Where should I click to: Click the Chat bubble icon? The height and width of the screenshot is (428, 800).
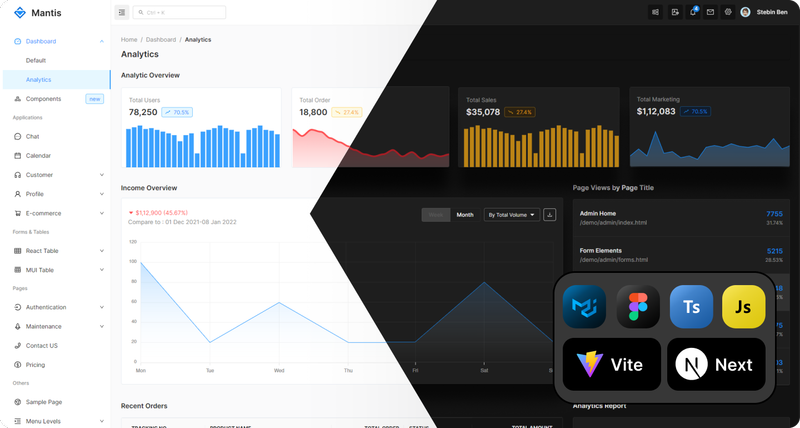click(17, 137)
